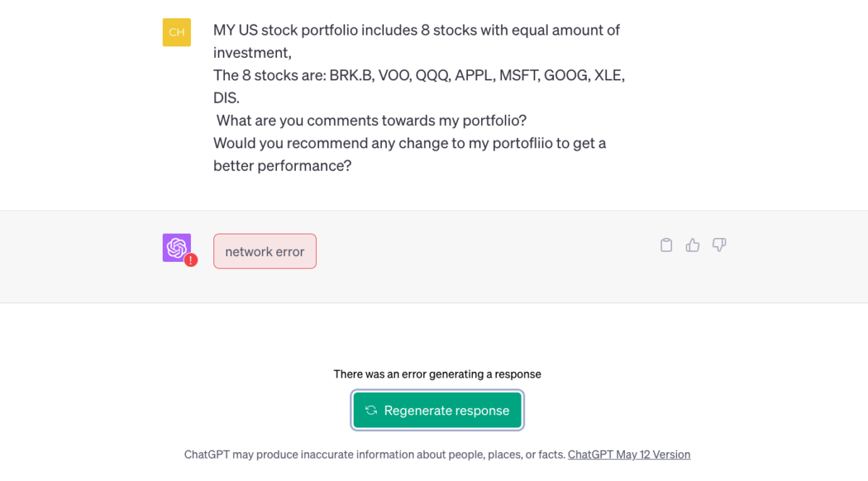Rate the response positively with thumbs up

692,245
